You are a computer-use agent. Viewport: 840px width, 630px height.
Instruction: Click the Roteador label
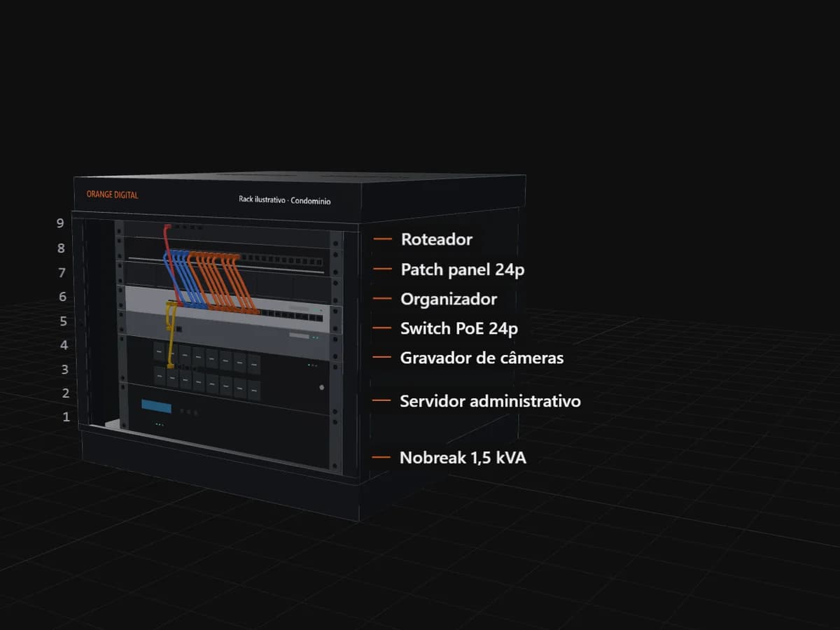(436, 239)
